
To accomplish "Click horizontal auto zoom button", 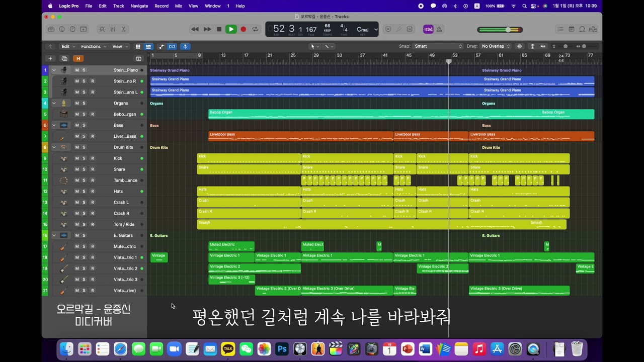I will (543, 46).
